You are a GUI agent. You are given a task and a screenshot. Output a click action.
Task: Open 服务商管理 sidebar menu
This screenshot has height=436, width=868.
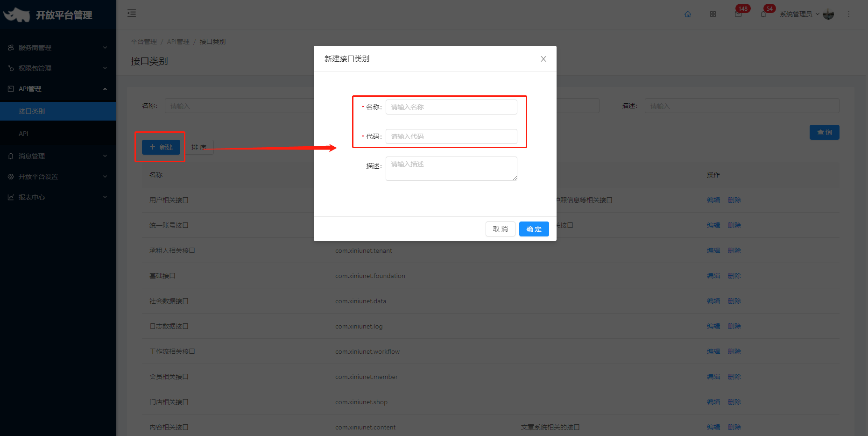[x=58, y=48]
